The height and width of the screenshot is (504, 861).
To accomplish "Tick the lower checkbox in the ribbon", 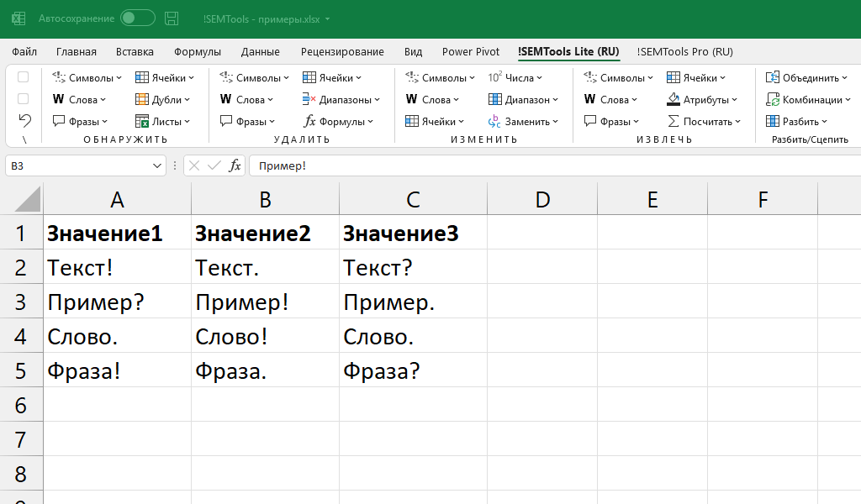I will [x=23, y=99].
